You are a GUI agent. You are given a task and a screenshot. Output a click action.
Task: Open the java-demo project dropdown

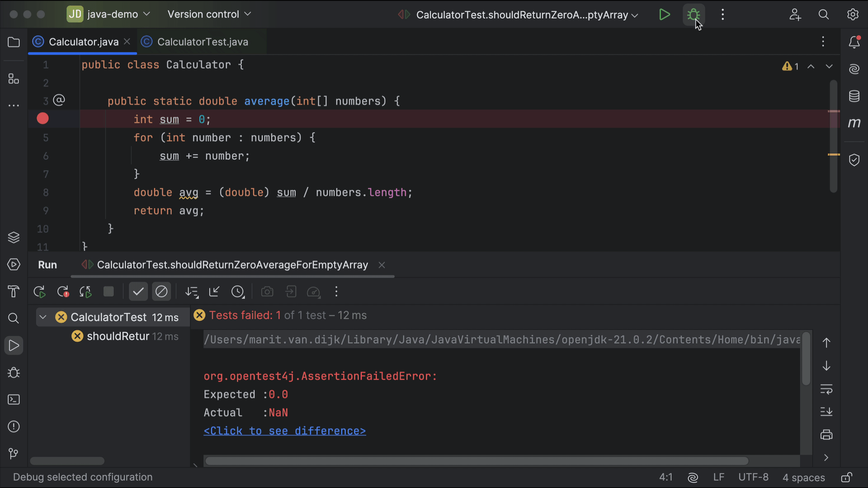pyautogui.click(x=108, y=14)
